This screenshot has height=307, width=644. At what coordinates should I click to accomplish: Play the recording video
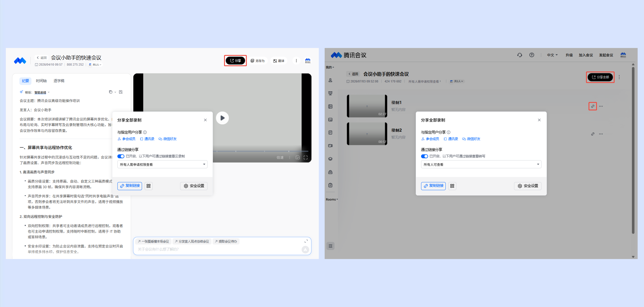[222, 118]
